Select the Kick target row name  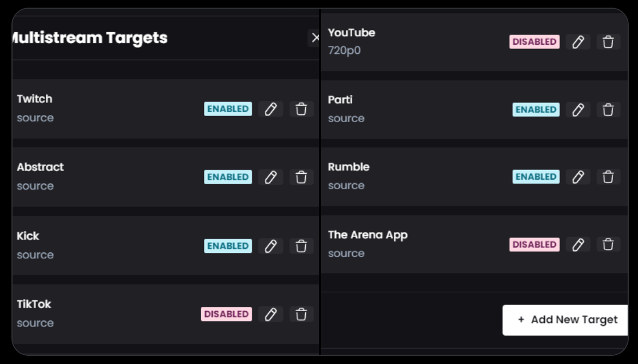point(28,236)
